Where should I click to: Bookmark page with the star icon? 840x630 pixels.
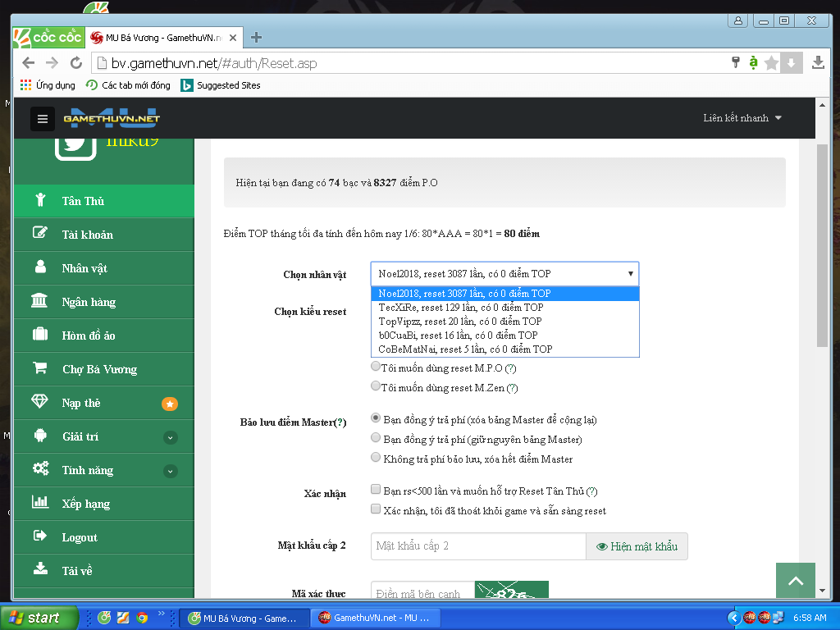click(x=771, y=63)
